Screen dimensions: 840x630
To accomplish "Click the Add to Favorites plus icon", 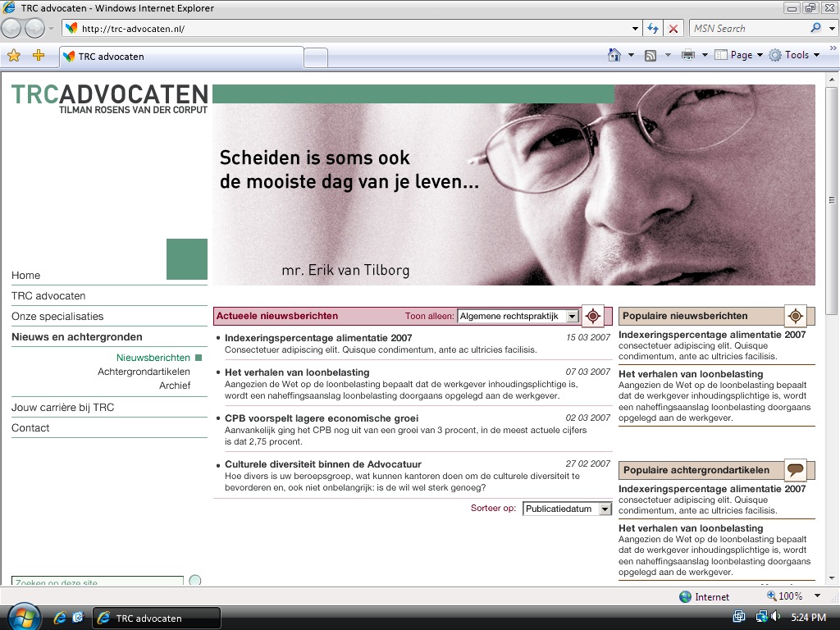I will [39, 55].
